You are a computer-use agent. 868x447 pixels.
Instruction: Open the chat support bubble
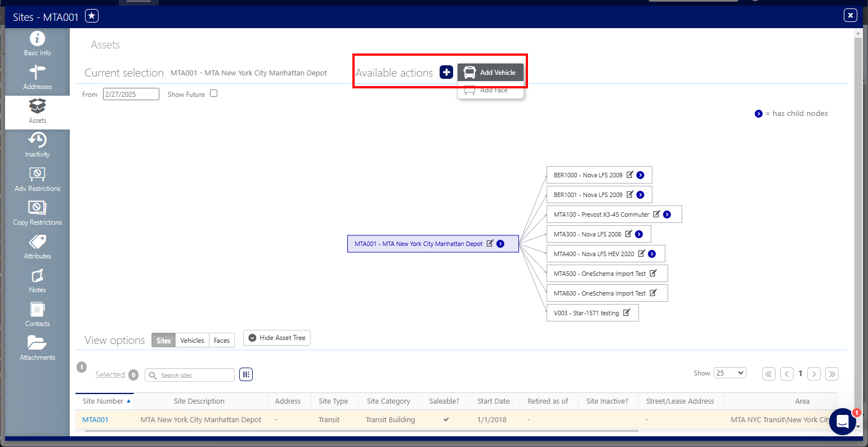843,422
